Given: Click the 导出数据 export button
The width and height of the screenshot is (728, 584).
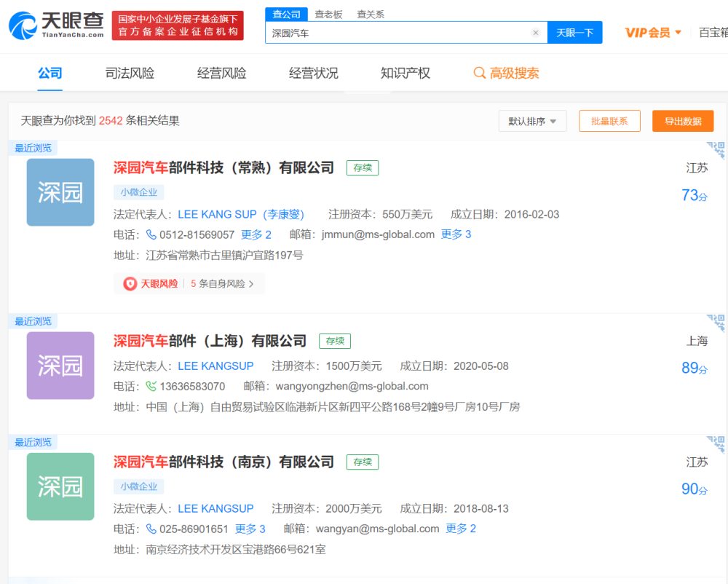Looking at the screenshot, I should [x=683, y=121].
